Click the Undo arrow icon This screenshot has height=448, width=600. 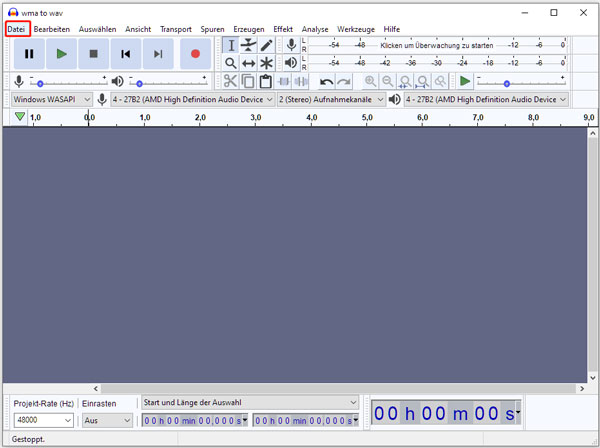tap(326, 82)
